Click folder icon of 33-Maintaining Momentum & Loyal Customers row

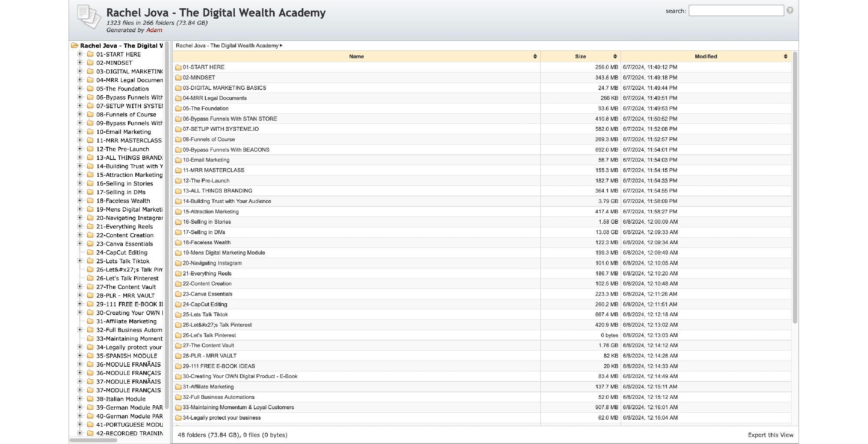click(178, 408)
